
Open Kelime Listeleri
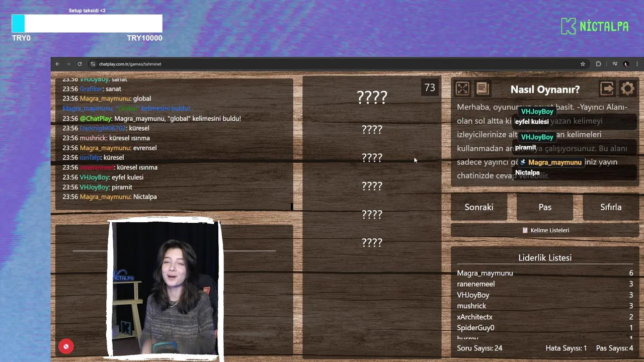pyautogui.click(x=545, y=230)
